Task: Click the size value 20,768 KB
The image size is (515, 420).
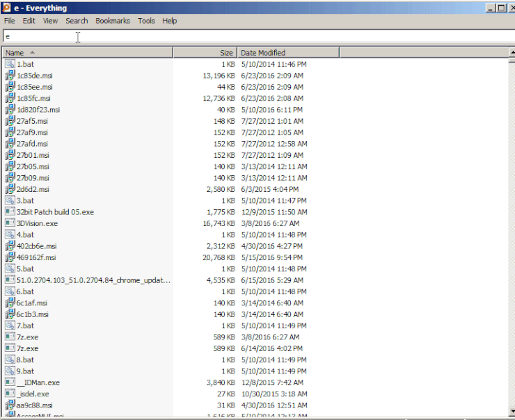Action: coord(219,257)
